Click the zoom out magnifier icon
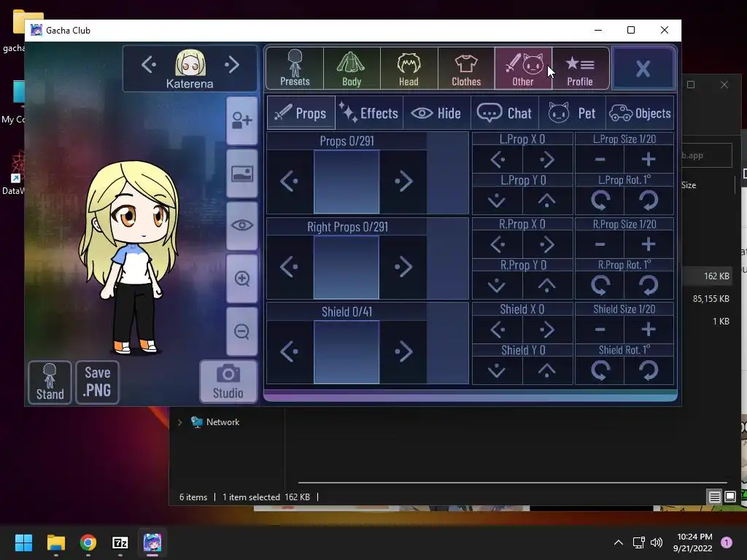Image resolution: width=747 pixels, height=560 pixels. (x=242, y=332)
